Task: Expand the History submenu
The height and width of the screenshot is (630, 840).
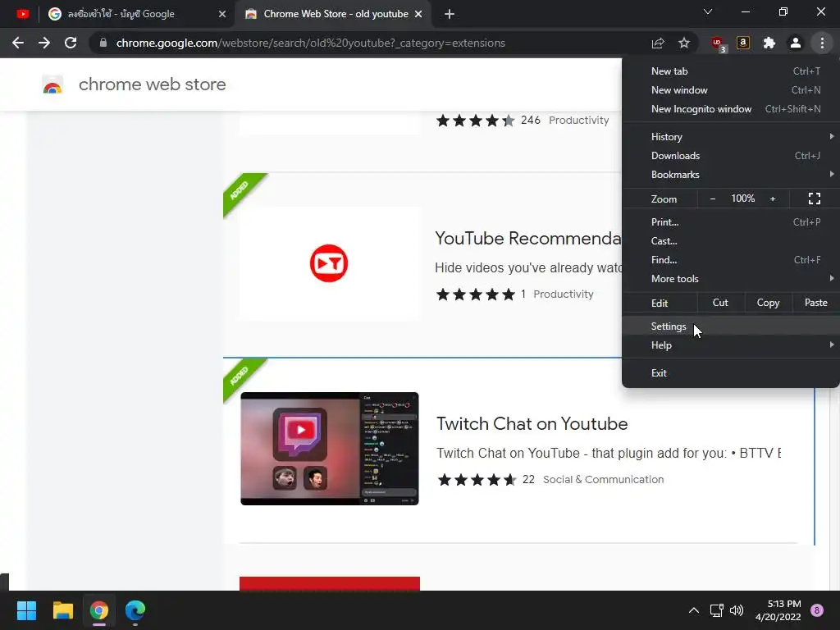Action: 731,137
